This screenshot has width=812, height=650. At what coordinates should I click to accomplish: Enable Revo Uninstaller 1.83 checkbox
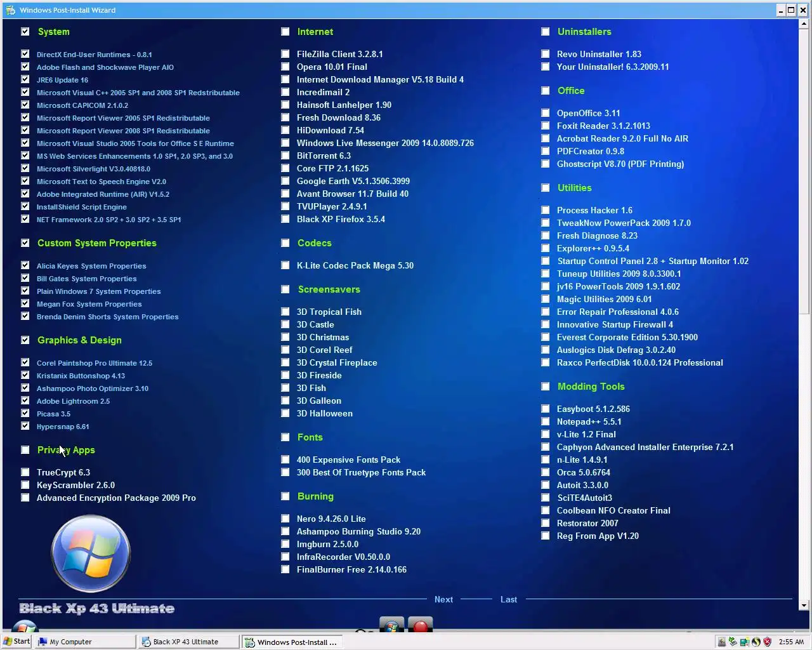[545, 54]
